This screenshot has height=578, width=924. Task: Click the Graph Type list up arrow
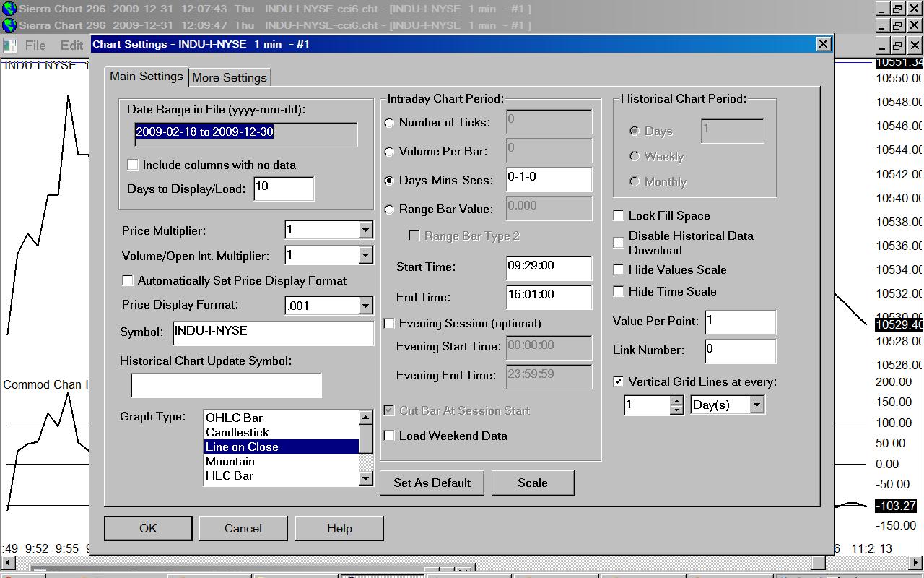pos(366,418)
